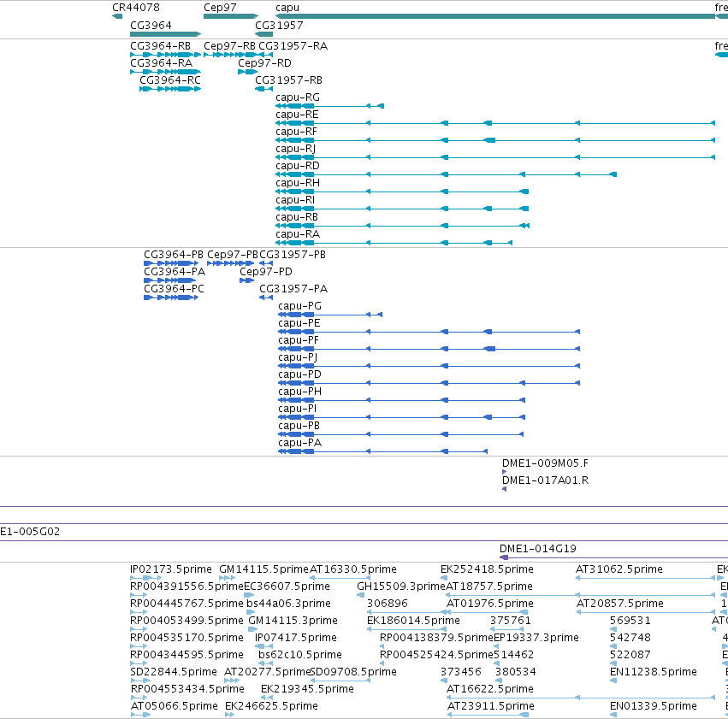Click the capu-PA protein label
728x719 pixels.
point(300,444)
